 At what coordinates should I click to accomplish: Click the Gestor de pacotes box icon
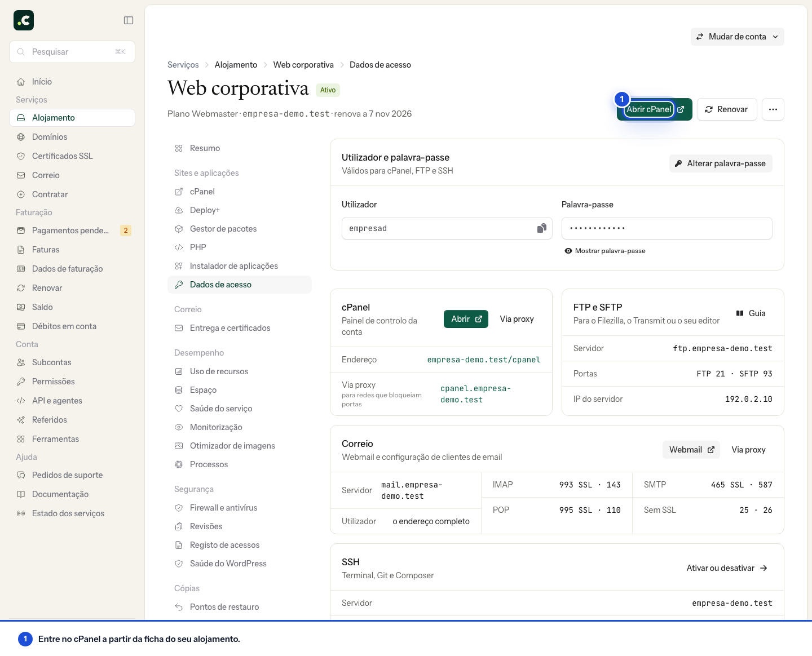tap(179, 229)
